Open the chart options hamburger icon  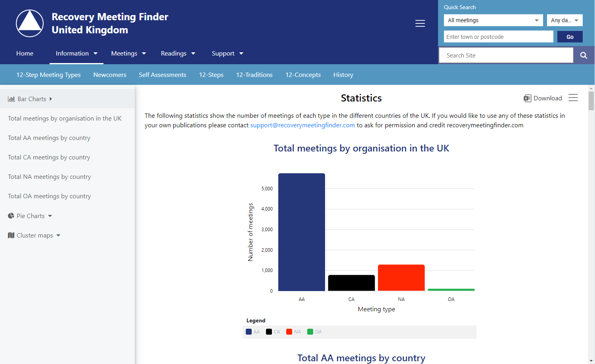tap(573, 98)
